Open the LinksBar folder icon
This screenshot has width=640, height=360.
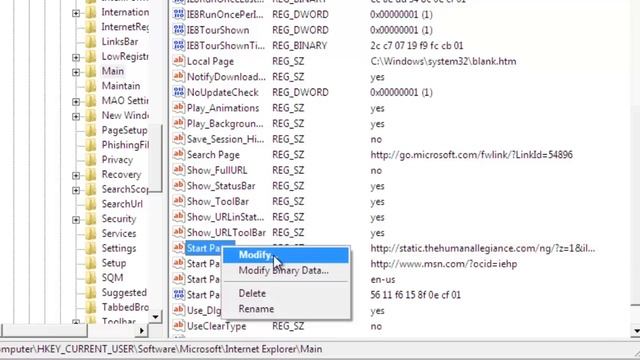coord(91,42)
